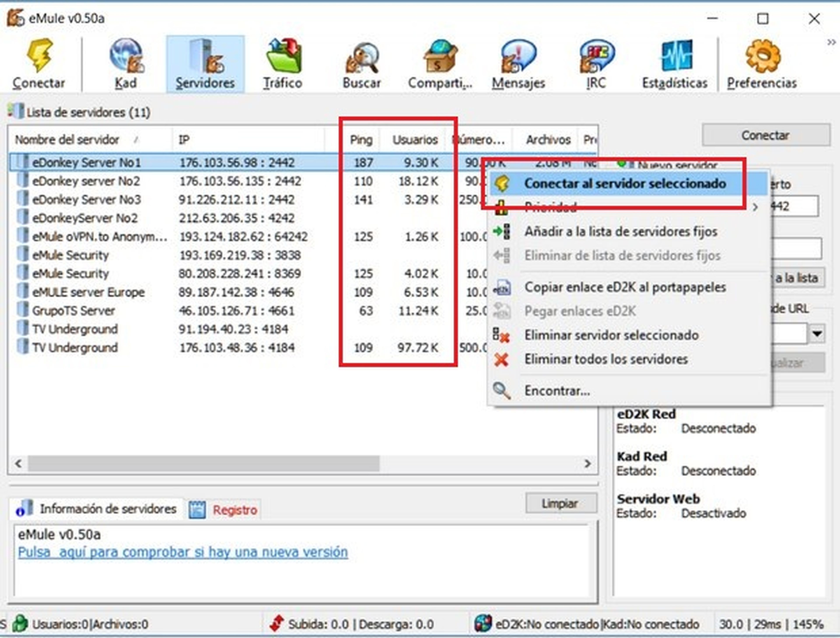Open the new version check link
The image size is (840, 638).
pyautogui.click(x=183, y=552)
